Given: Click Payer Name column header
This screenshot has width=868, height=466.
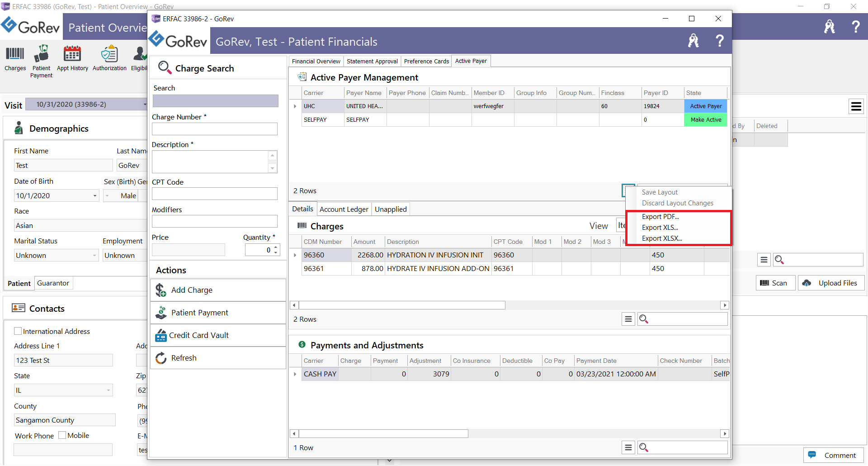Looking at the screenshot, I should pyautogui.click(x=365, y=93).
